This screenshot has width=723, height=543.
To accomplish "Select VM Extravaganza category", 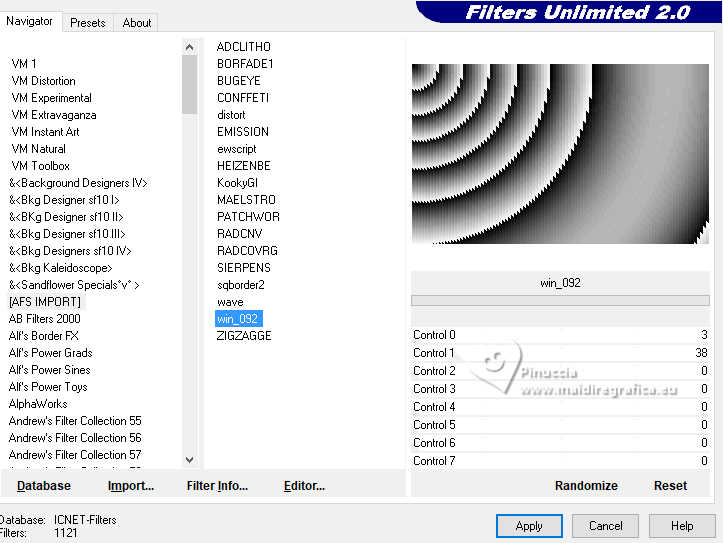I will coord(54,115).
